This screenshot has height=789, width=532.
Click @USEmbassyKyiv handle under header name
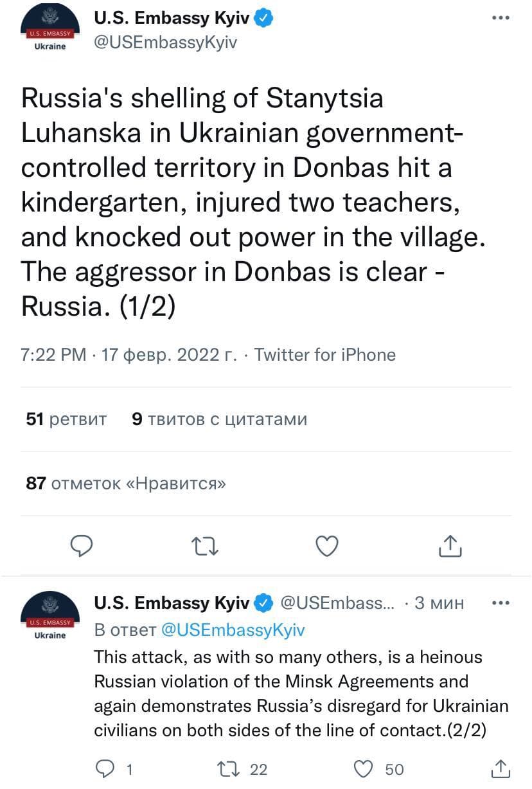(166, 42)
